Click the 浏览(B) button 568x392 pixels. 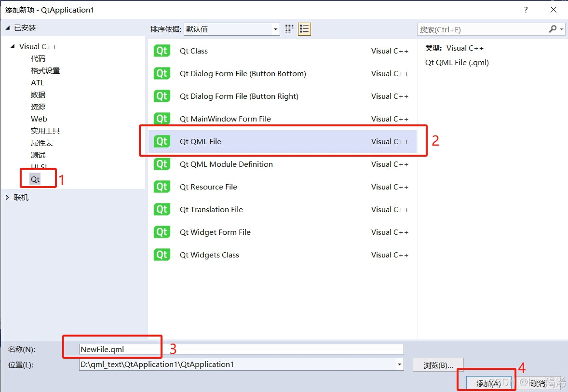point(438,365)
